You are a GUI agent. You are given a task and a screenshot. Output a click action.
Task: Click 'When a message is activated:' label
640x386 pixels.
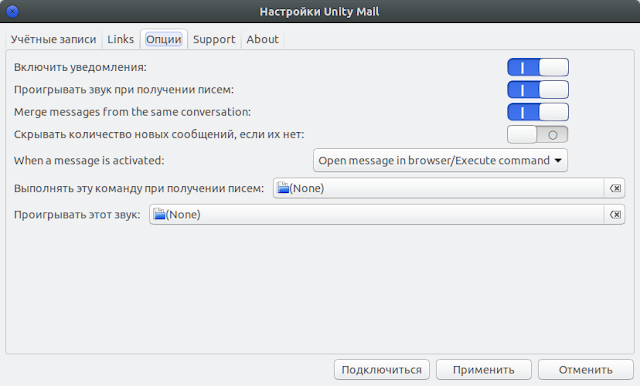point(89,160)
